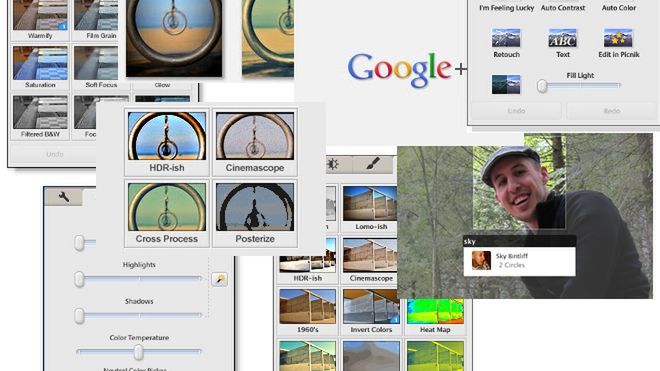Click Undo in the Retouch panel
This screenshot has height=371, width=660.
[x=516, y=111]
